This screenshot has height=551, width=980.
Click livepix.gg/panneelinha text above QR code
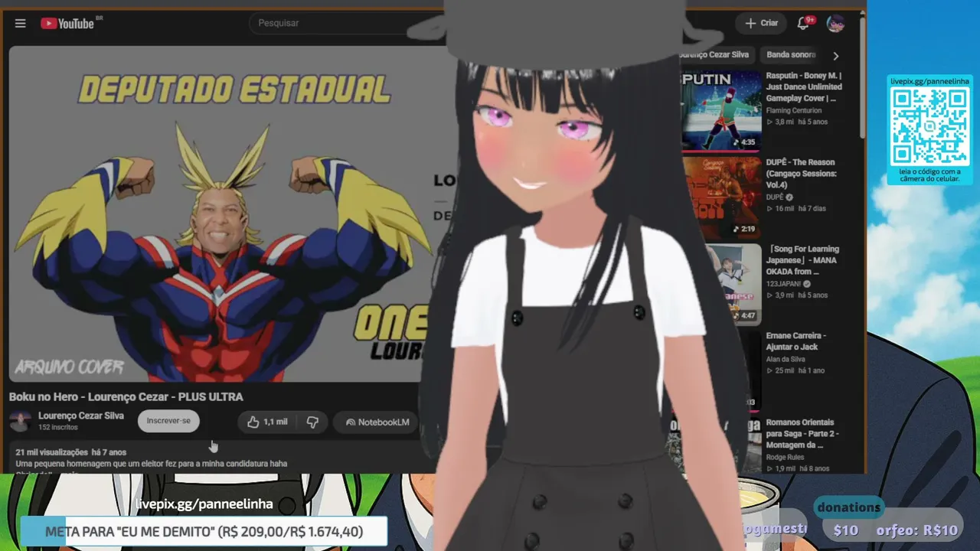[x=929, y=81]
